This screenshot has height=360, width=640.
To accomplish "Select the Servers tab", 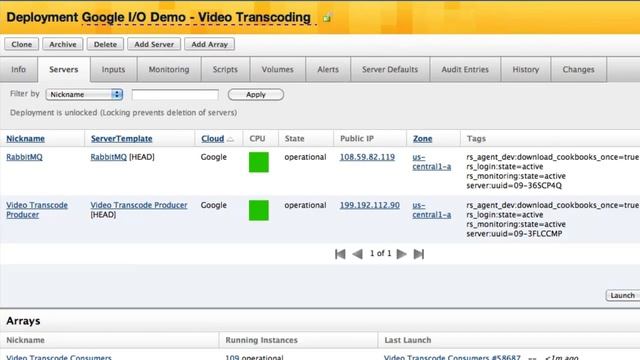I will point(64,69).
